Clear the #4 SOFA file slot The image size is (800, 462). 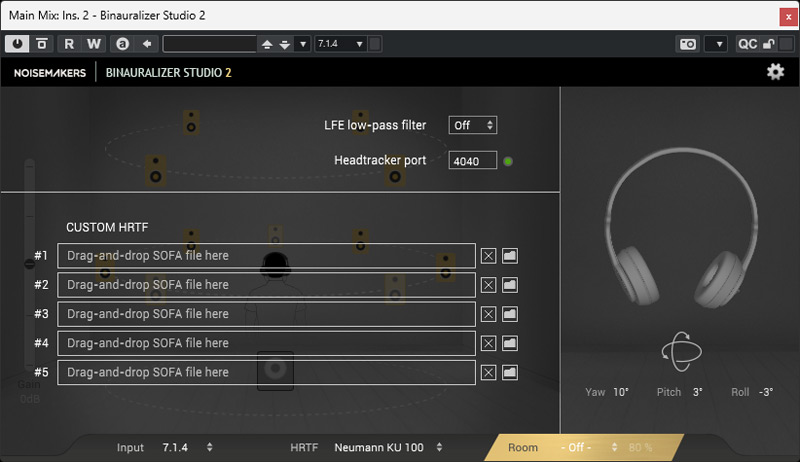pos(488,343)
